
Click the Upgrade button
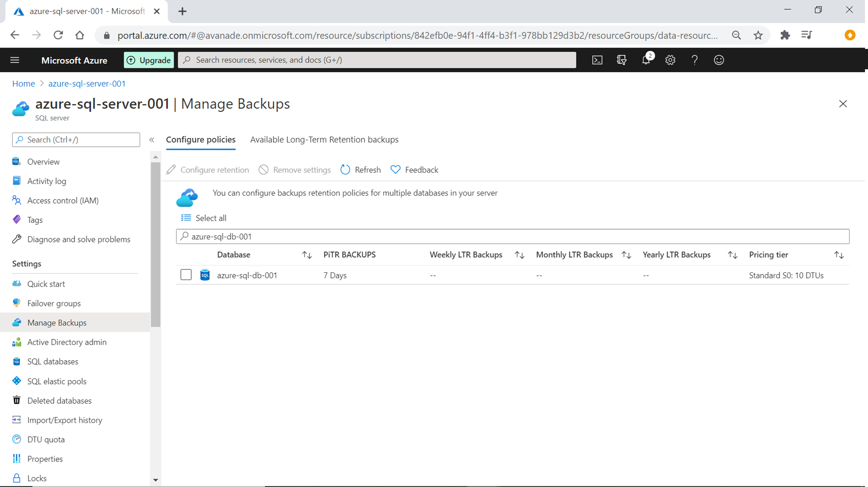pos(149,60)
